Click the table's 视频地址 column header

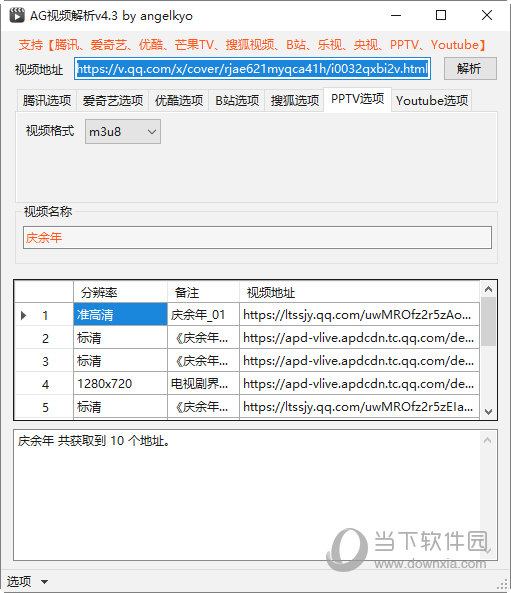(359, 292)
